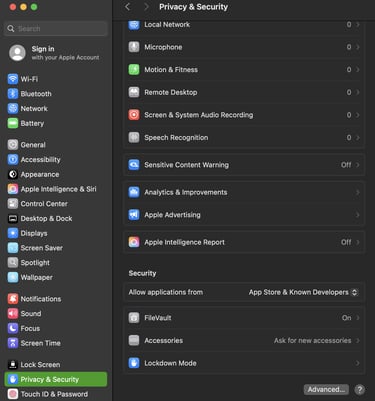Click the Bluetooth icon in sidebar
The image size is (375, 401).
click(13, 94)
